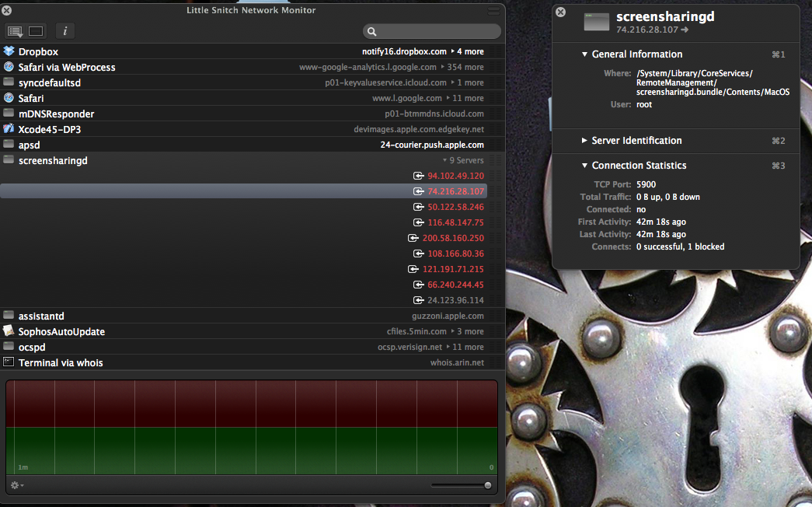This screenshot has height=507, width=812.
Task: Select the assistantd row label
Action: click(x=41, y=316)
